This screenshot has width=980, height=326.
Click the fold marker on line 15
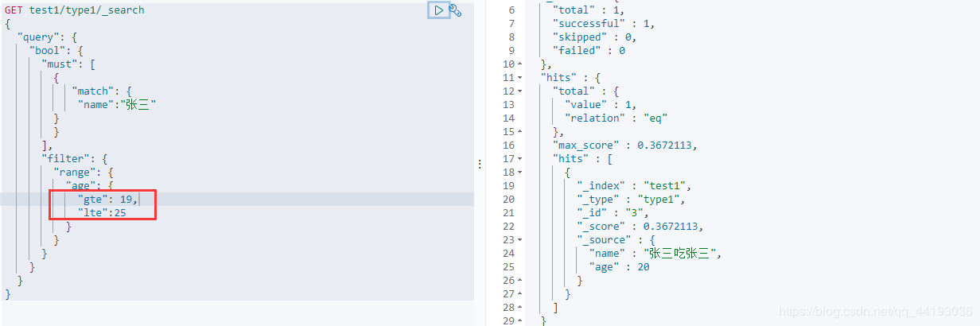pyautogui.click(x=520, y=131)
